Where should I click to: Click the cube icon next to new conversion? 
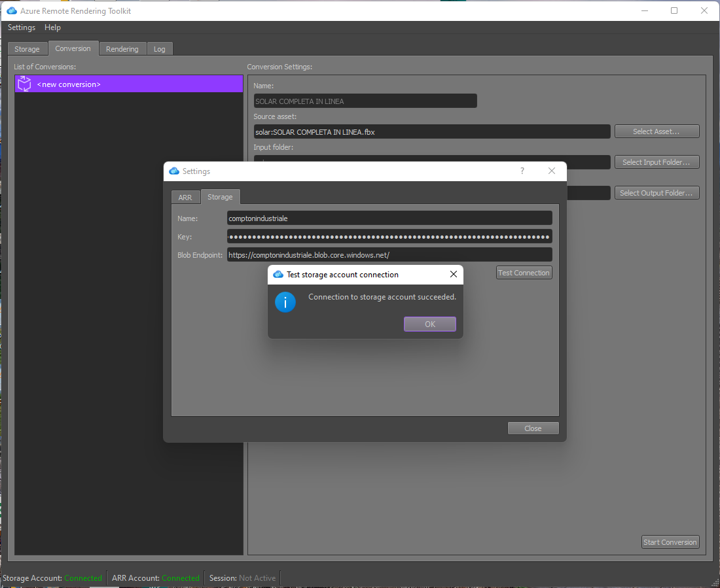tap(24, 84)
